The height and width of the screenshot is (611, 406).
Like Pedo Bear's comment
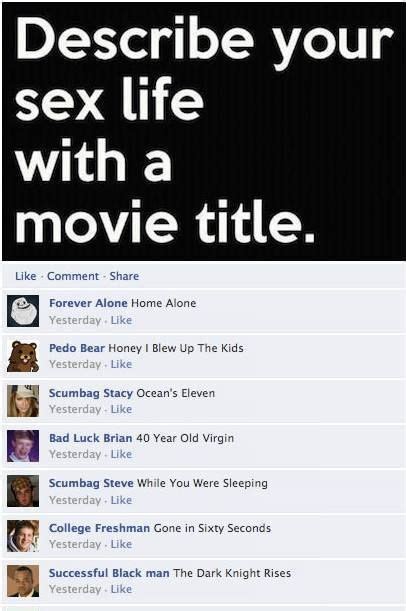121,364
